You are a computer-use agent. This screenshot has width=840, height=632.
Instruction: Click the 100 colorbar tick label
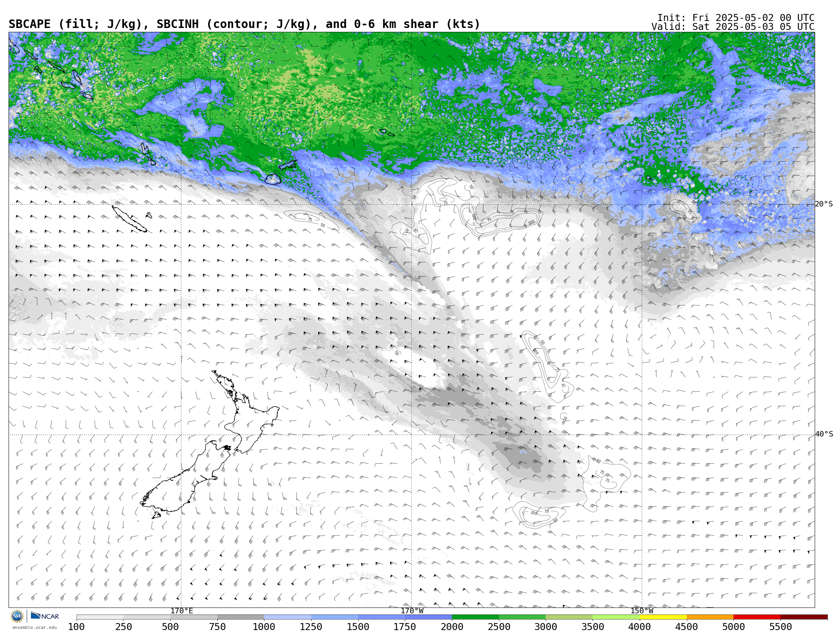(x=77, y=627)
